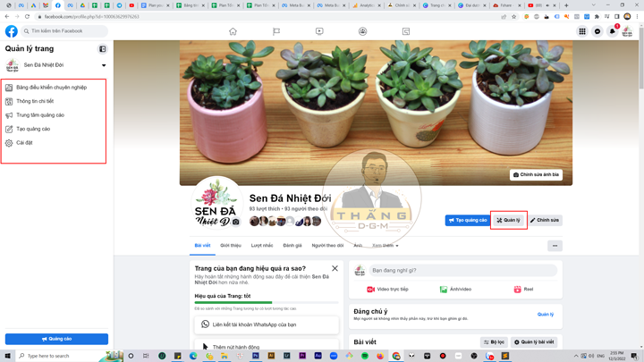
Task: Expand the Xem thêm tab dropdown
Action: pyautogui.click(x=386, y=246)
